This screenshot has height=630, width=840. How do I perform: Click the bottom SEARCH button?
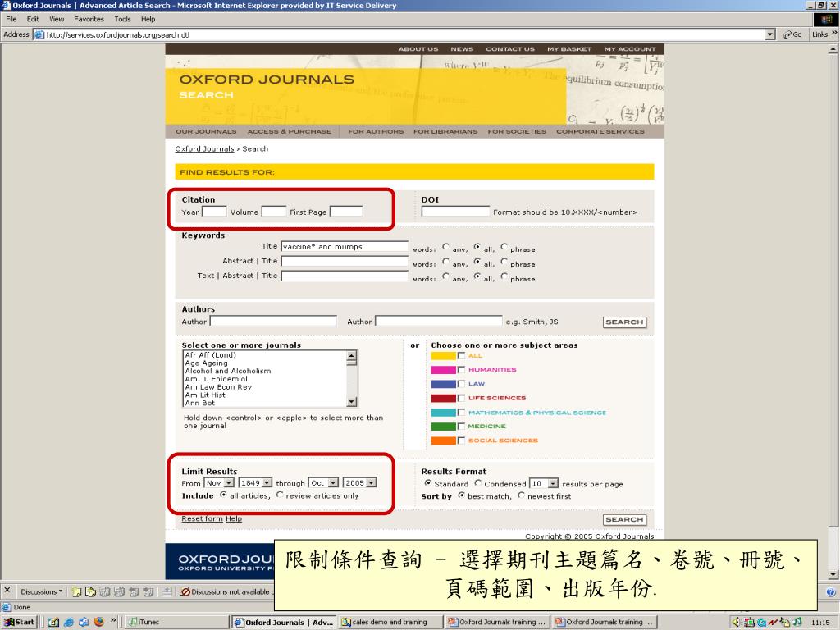tap(624, 519)
